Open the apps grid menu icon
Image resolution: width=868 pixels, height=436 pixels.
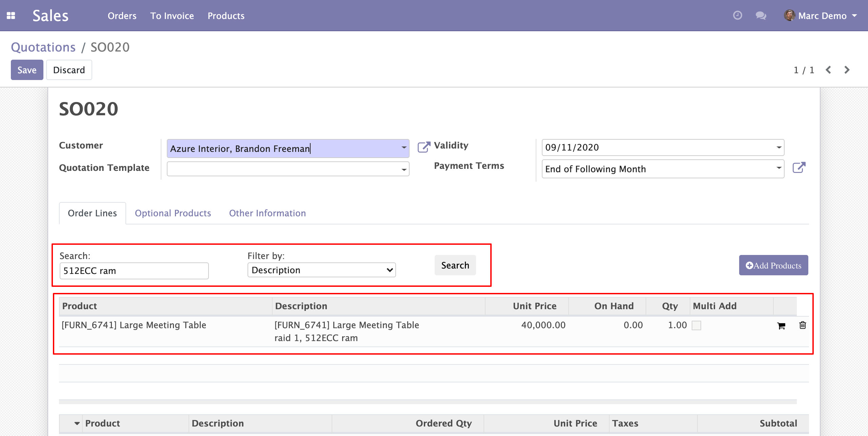(11, 16)
